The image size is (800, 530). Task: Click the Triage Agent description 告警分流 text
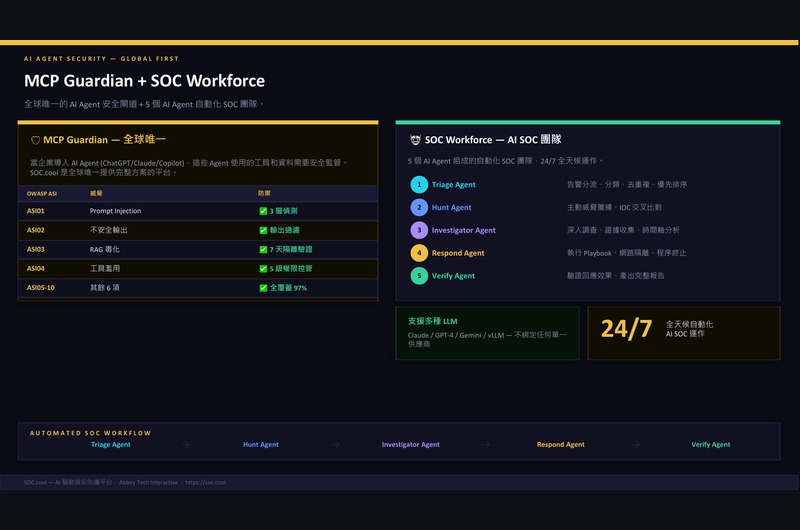pos(627,184)
